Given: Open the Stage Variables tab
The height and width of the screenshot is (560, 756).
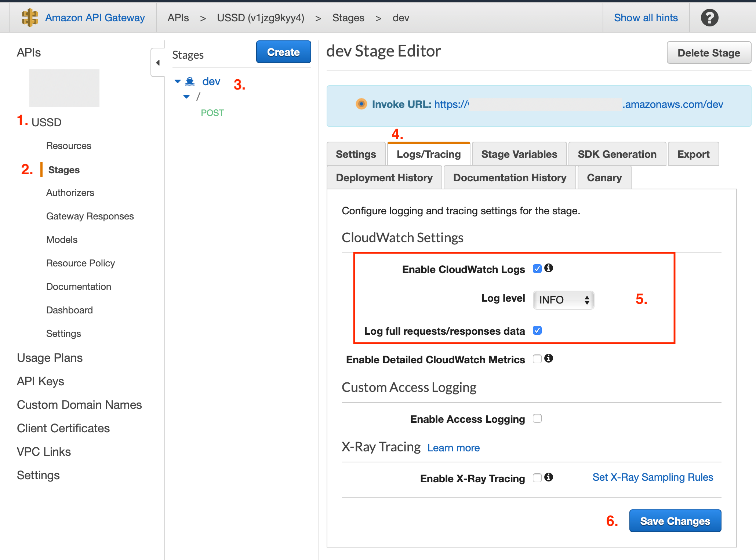Looking at the screenshot, I should [519, 154].
